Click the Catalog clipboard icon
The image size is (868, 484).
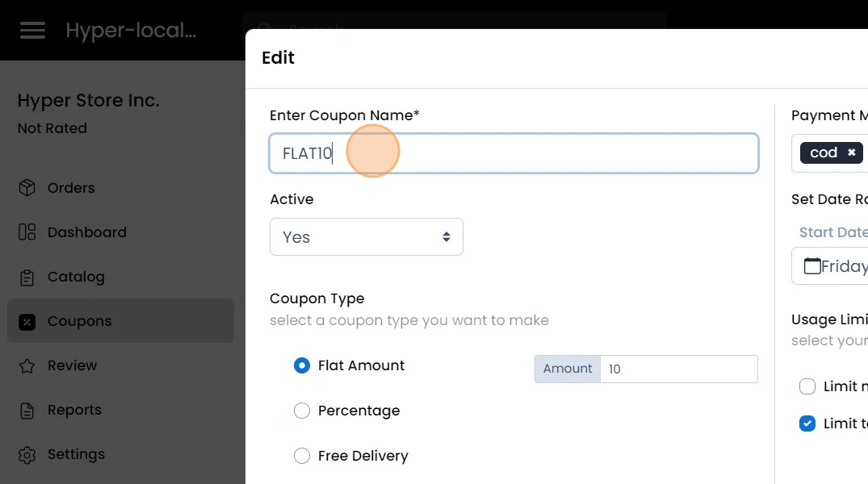tap(27, 277)
